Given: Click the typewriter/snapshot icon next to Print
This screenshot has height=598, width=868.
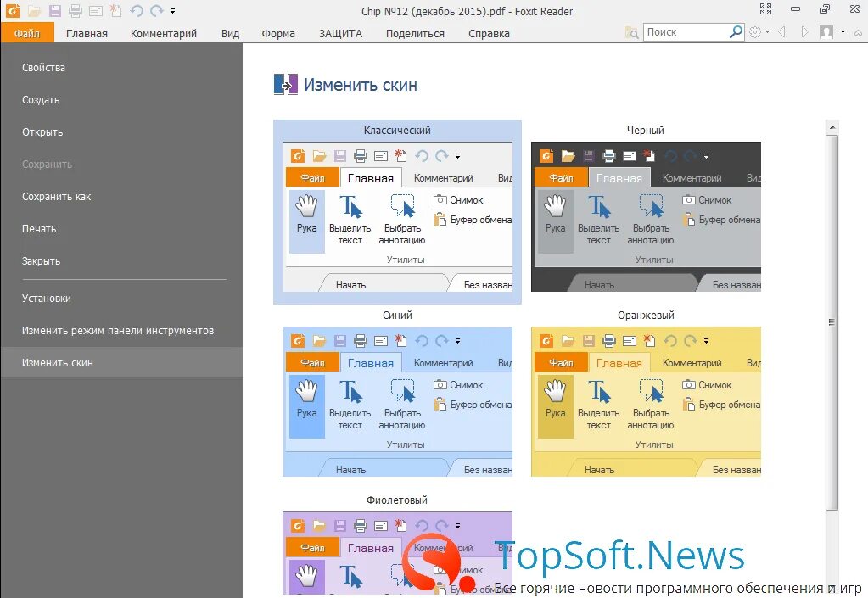Looking at the screenshot, I should point(95,10).
